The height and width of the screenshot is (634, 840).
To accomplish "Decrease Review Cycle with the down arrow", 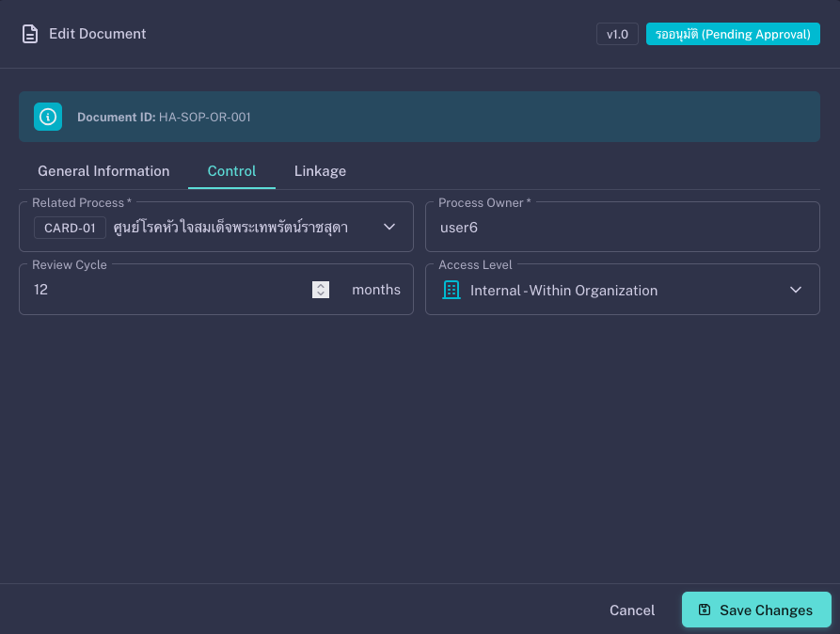I will point(321,294).
